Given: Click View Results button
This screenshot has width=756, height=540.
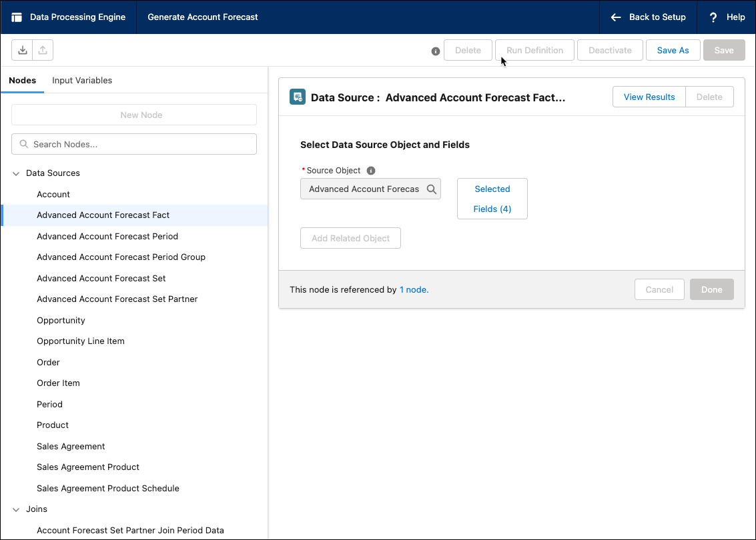Looking at the screenshot, I should [649, 97].
